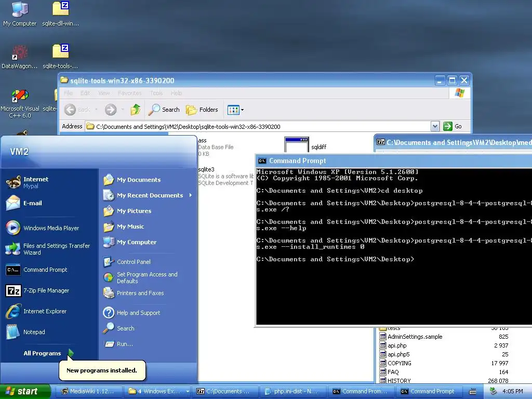Click the Start button
Viewport: 532px width, 399px height.
click(25, 391)
